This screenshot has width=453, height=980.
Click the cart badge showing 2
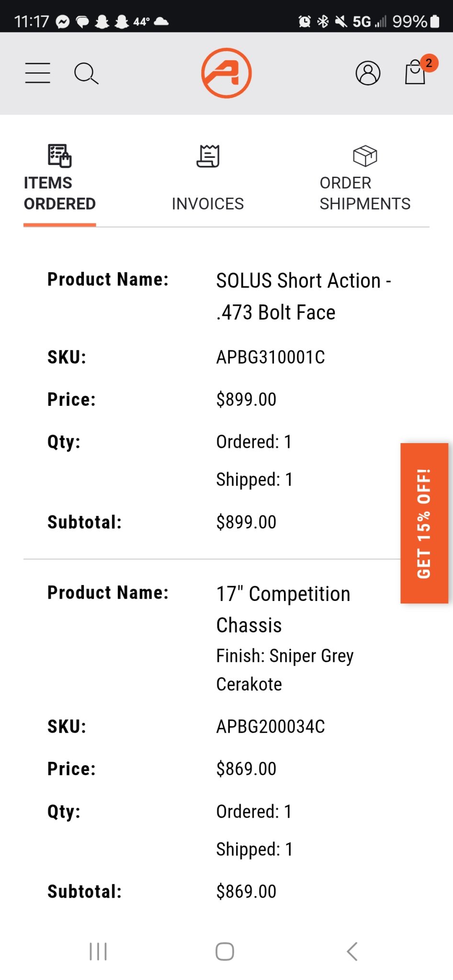click(x=429, y=63)
